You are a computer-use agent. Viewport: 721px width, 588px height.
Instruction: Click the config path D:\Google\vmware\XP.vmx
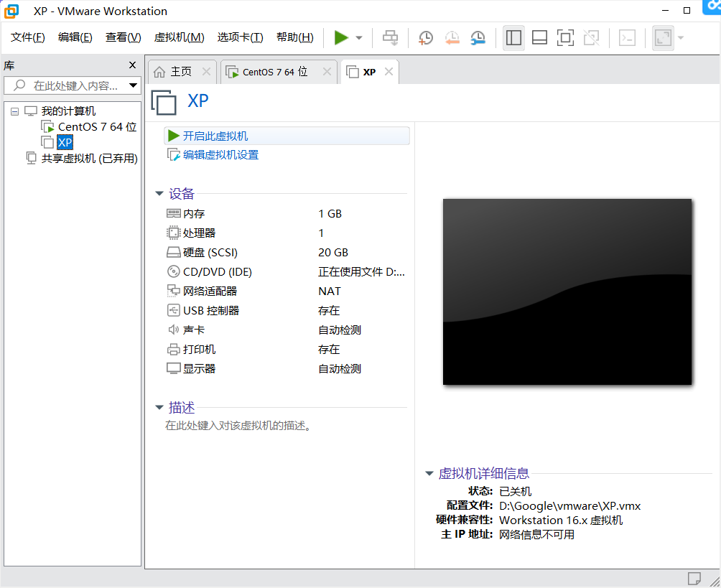pos(569,505)
